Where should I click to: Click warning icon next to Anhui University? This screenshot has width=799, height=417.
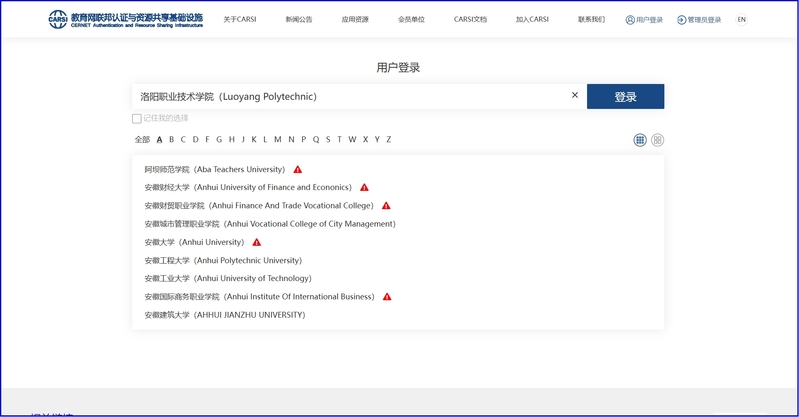click(x=257, y=242)
